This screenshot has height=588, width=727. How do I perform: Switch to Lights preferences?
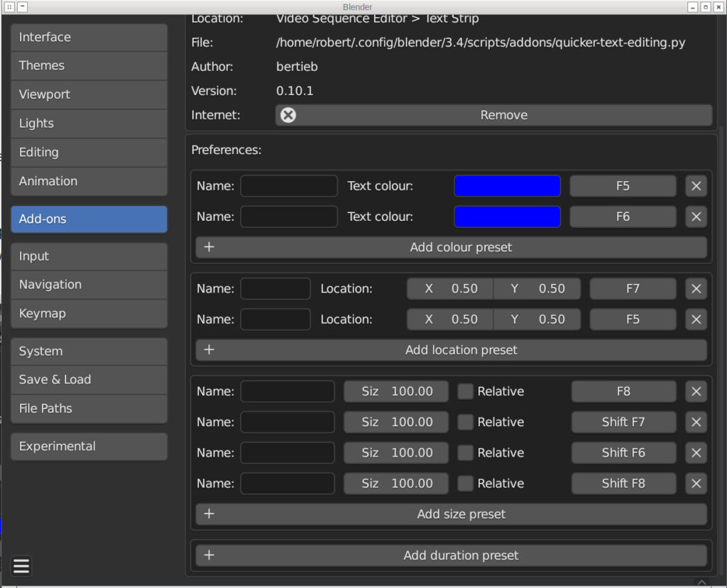pyautogui.click(x=89, y=124)
